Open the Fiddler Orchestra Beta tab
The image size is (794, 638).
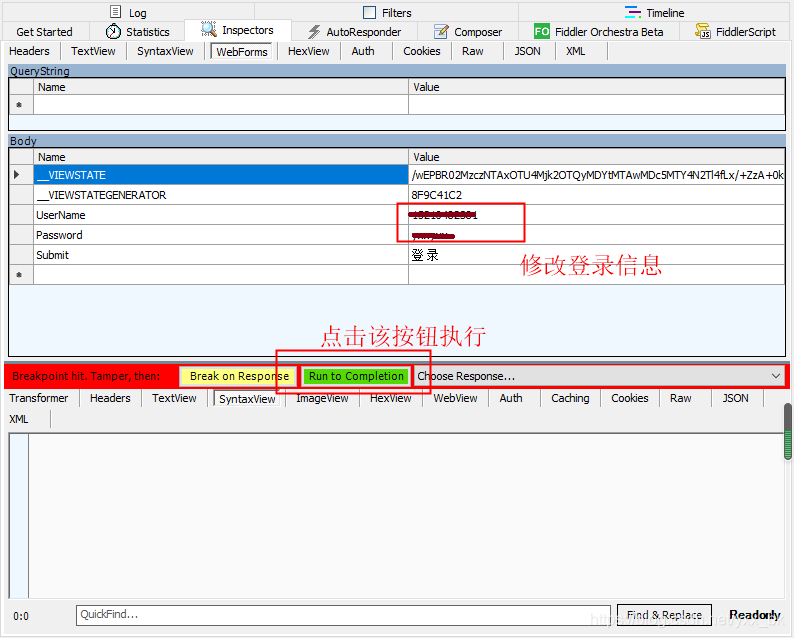(599, 32)
